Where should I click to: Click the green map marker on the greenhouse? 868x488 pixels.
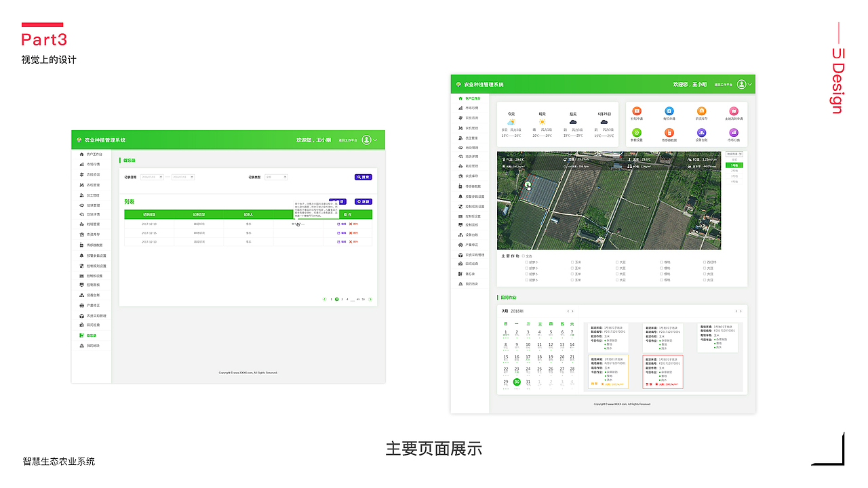pos(528,184)
